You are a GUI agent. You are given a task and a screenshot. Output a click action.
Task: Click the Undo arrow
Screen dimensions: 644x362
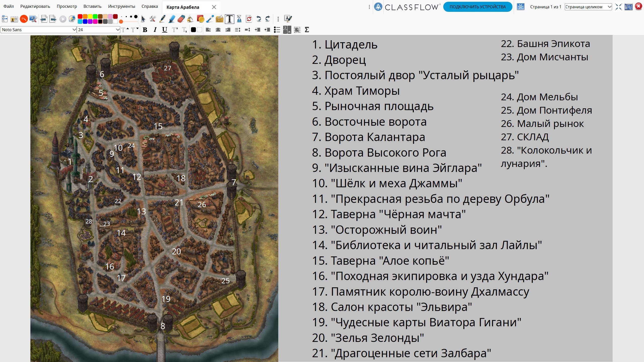pos(258,19)
